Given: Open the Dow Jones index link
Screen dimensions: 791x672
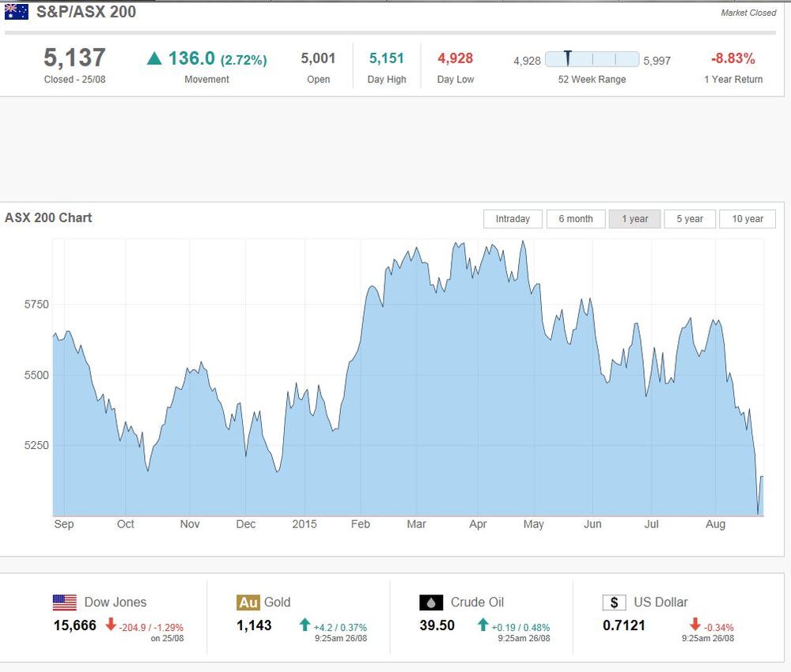Looking at the screenshot, I should tap(115, 602).
